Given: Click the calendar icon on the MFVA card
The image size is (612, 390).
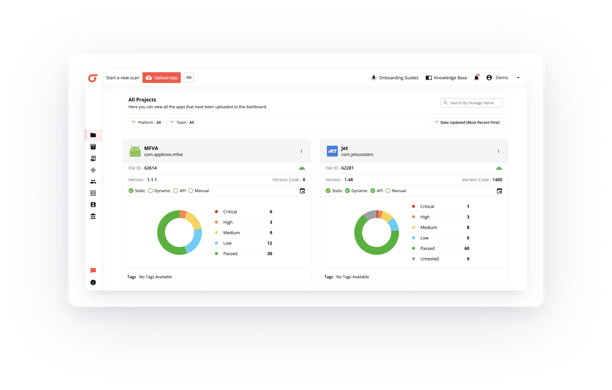Looking at the screenshot, I should click(302, 191).
